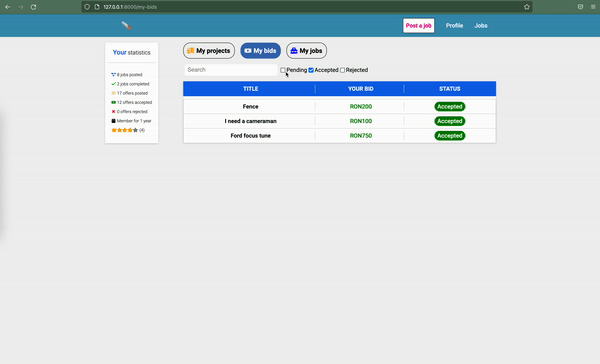Enable the Pending filter checkbox
This screenshot has width=600, height=364.
[x=283, y=70]
